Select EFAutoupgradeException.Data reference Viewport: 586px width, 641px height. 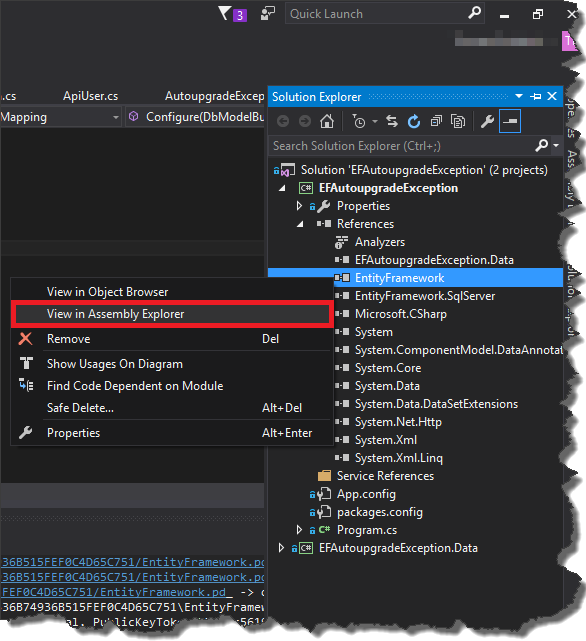(x=434, y=260)
